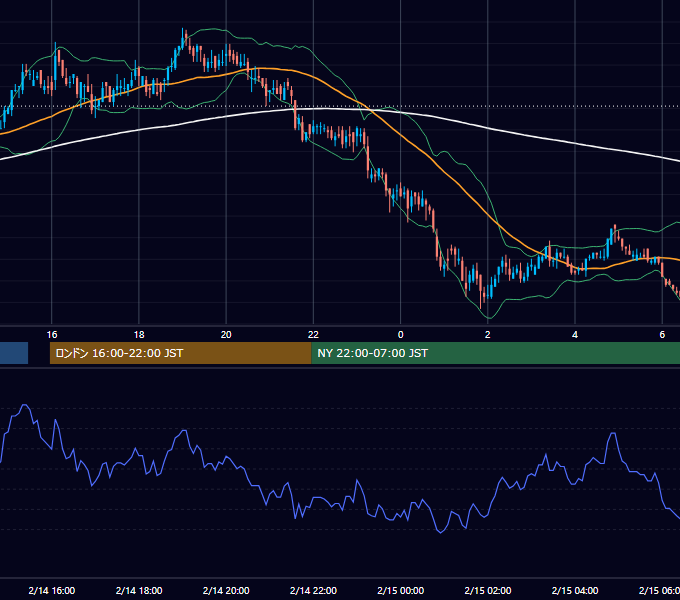
Task: Click the 18 hour label on price chart axis
Action: coord(139,335)
